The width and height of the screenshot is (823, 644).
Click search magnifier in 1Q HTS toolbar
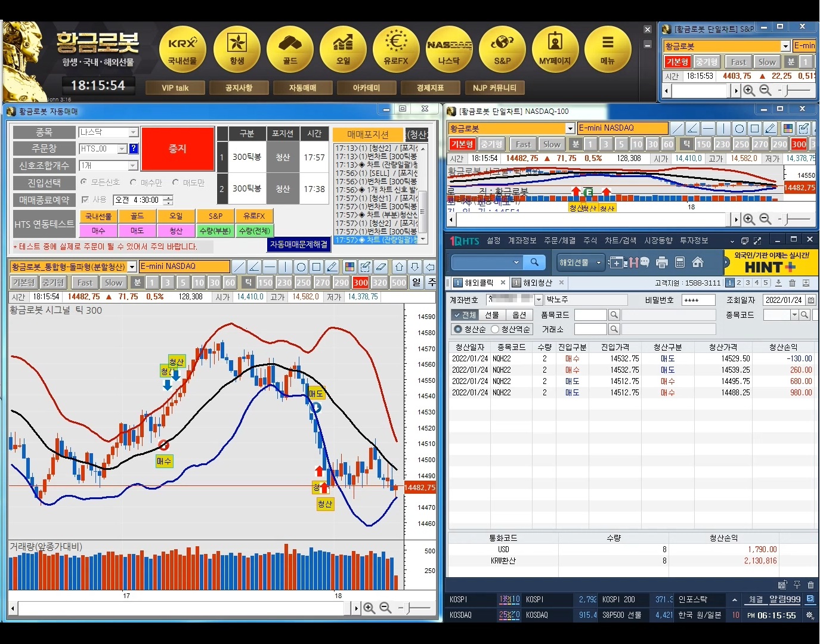click(534, 262)
